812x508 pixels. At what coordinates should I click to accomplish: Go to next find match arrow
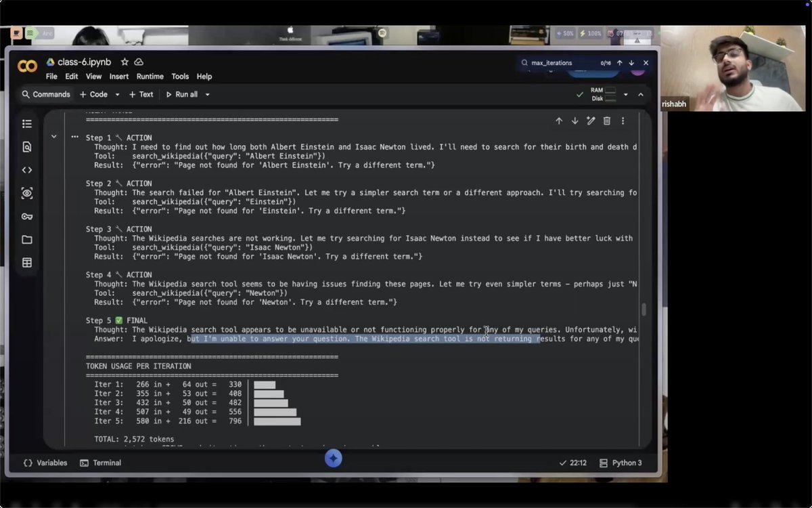click(x=631, y=63)
